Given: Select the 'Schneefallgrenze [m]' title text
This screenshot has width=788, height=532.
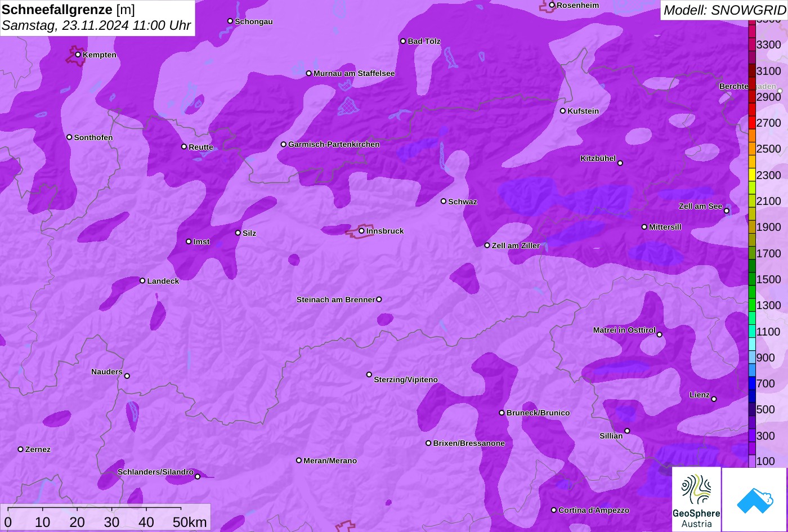Looking at the screenshot, I should coord(68,10).
